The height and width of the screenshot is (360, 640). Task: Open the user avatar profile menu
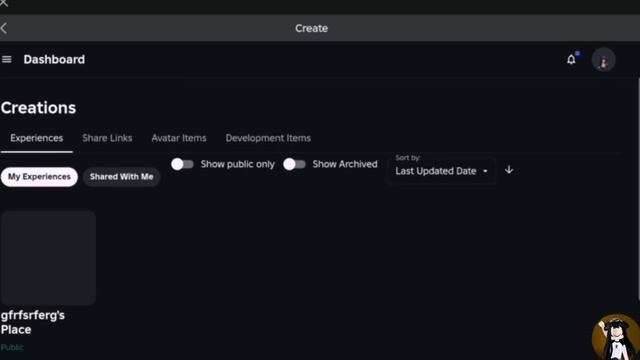pos(603,60)
